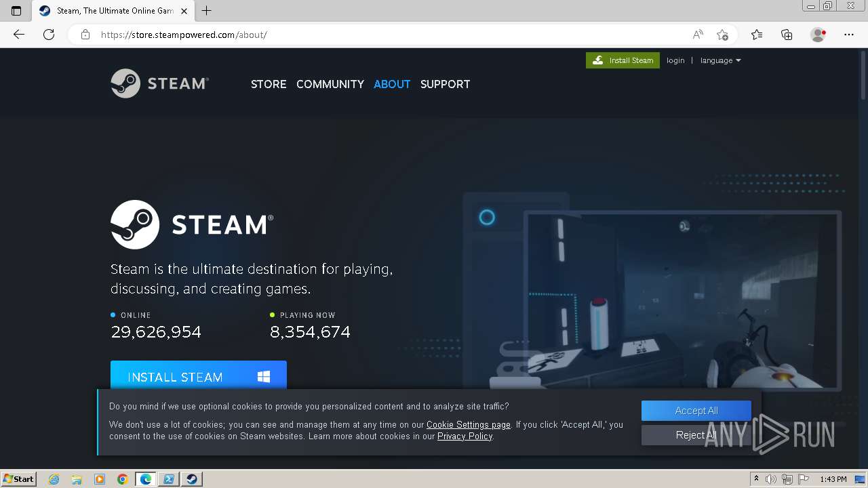Open the PowerShell taskbar button
868x488 pixels.
[x=169, y=479]
